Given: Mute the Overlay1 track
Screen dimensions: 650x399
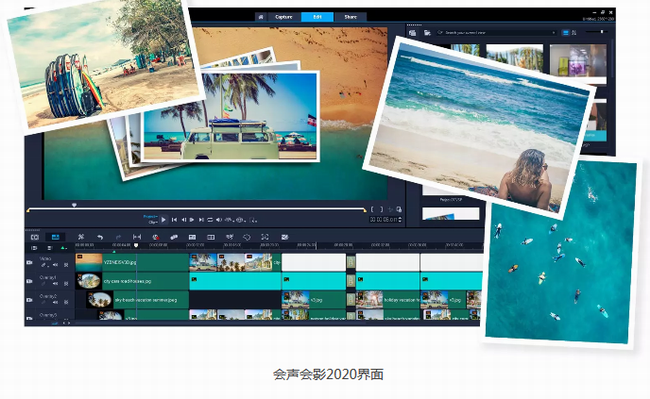Looking at the screenshot, I should (56, 284).
